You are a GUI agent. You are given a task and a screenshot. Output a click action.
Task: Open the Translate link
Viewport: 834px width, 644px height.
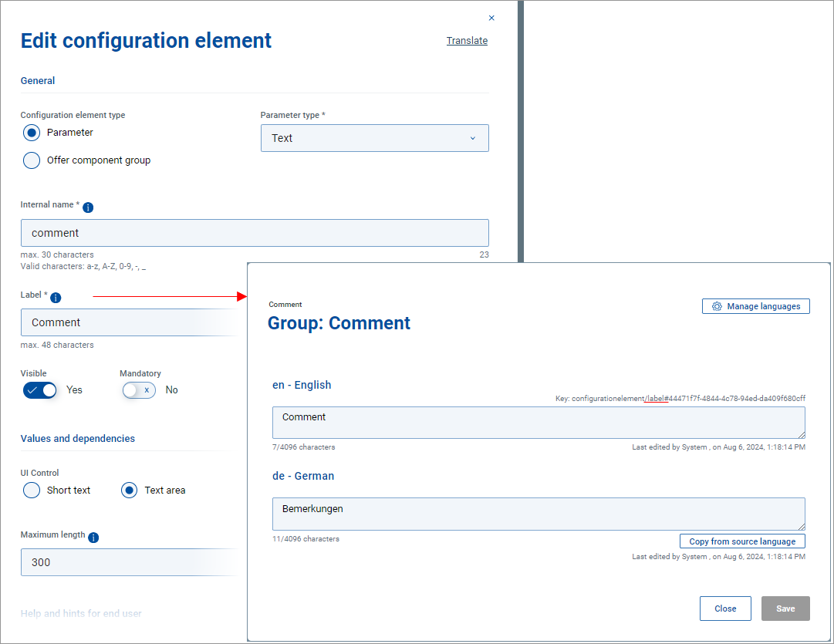pyautogui.click(x=467, y=40)
